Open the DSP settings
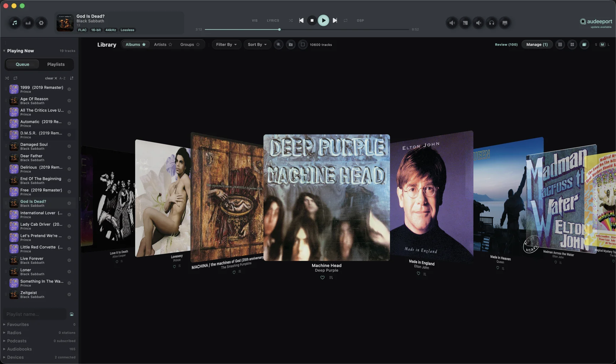The width and height of the screenshot is (616, 364). click(360, 20)
